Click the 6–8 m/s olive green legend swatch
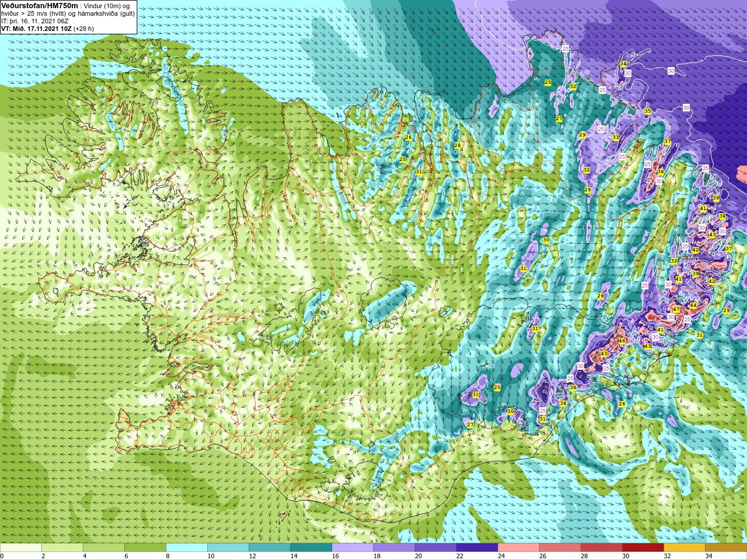The width and height of the screenshot is (747, 560). pyautogui.click(x=145, y=548)
